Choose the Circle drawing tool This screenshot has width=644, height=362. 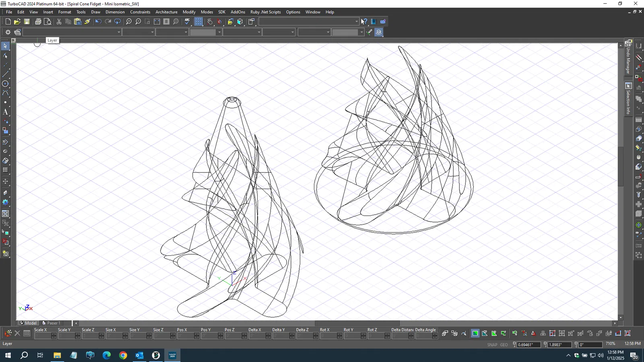point(5,84)
